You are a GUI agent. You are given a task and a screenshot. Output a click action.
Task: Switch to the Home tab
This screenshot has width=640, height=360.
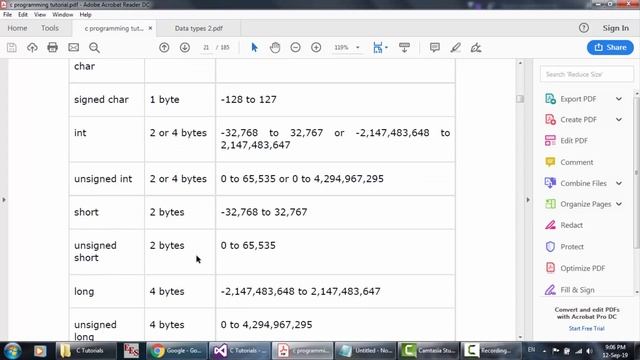(x=17, y=28)
